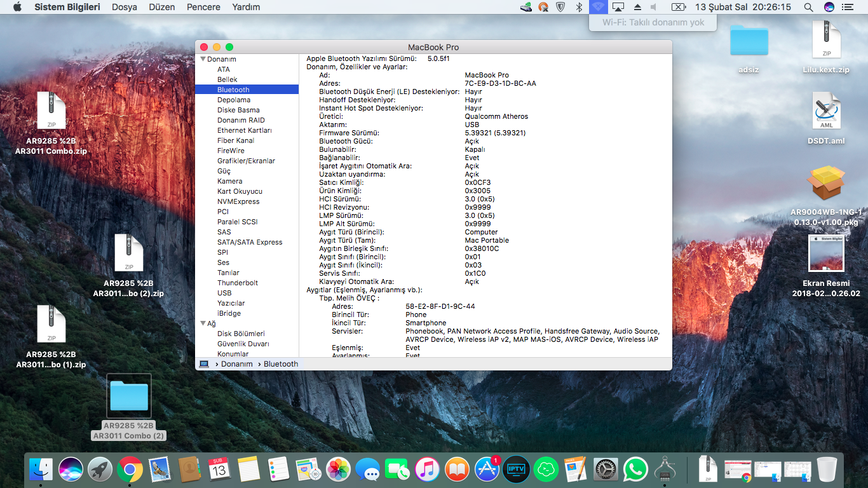Click Donanım in the bottom path bar

[x=236, y=364]
